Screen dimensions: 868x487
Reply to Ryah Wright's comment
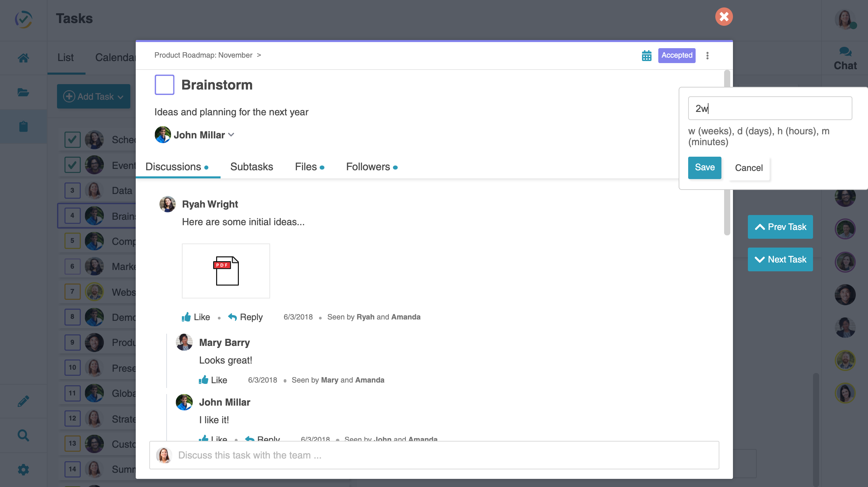coord(245,317)
